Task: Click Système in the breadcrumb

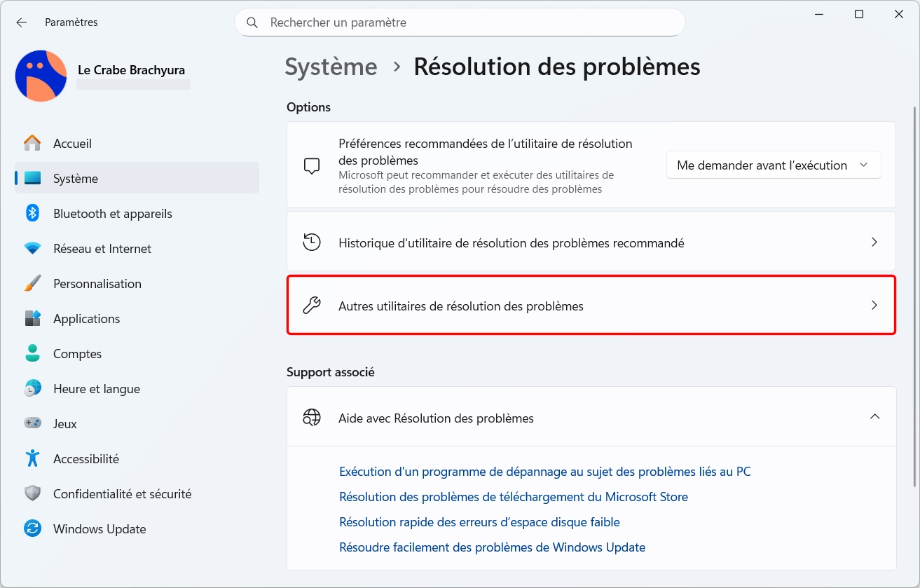Action: [x=331, y=67]
